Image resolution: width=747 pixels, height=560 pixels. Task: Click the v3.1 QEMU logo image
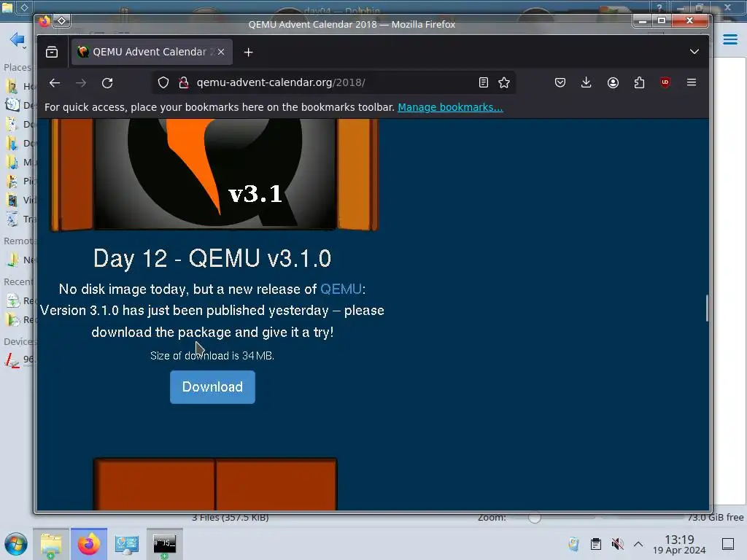coord(215,174)
